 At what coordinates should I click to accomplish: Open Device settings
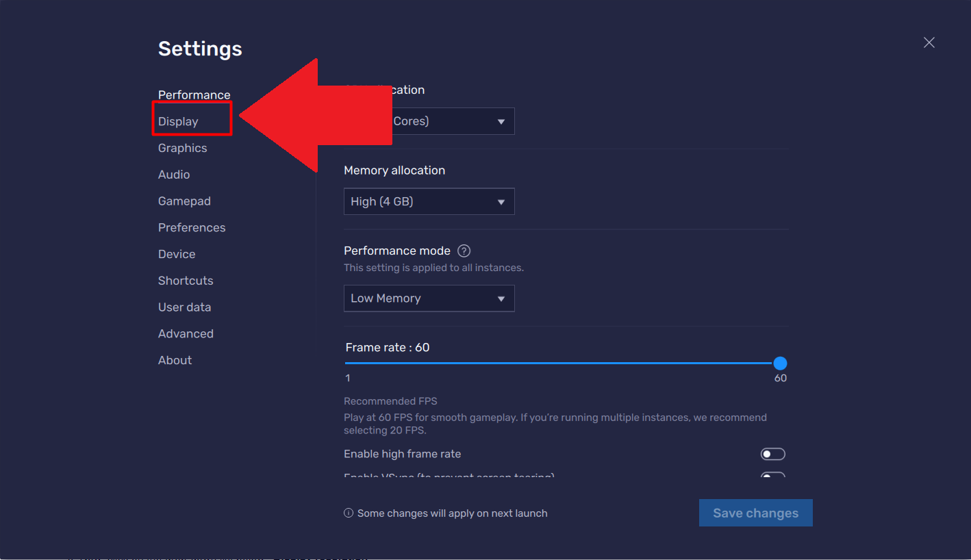pyautogui.click(x=176, y=254)
